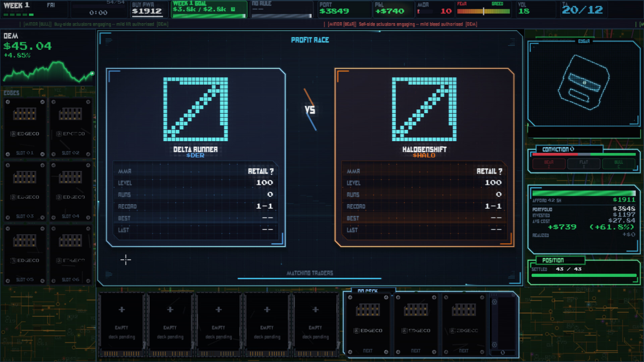This screenshot has width=644, height=362.
Task: Click the Week 1 progress dots
Action: tap(18, 15)
